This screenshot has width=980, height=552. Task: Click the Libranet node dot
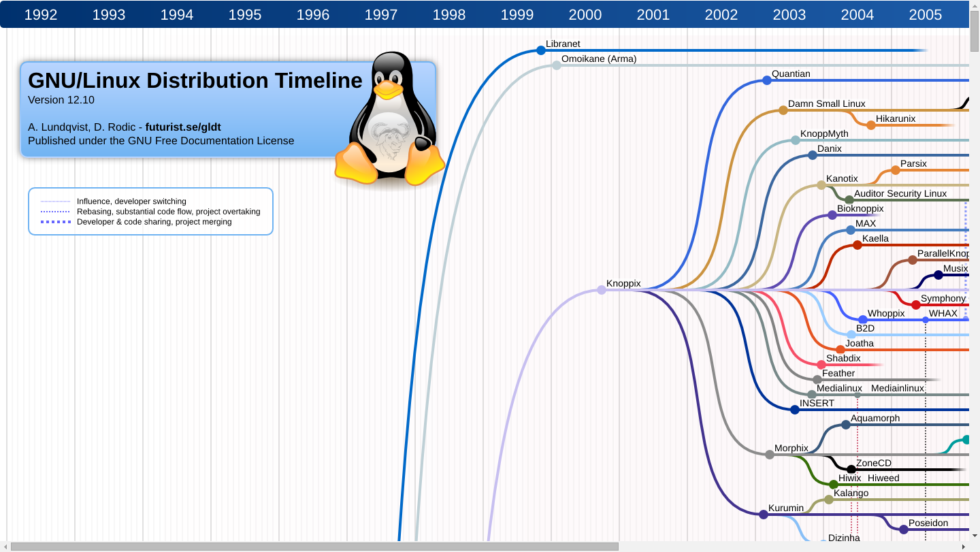pos(541,50)
